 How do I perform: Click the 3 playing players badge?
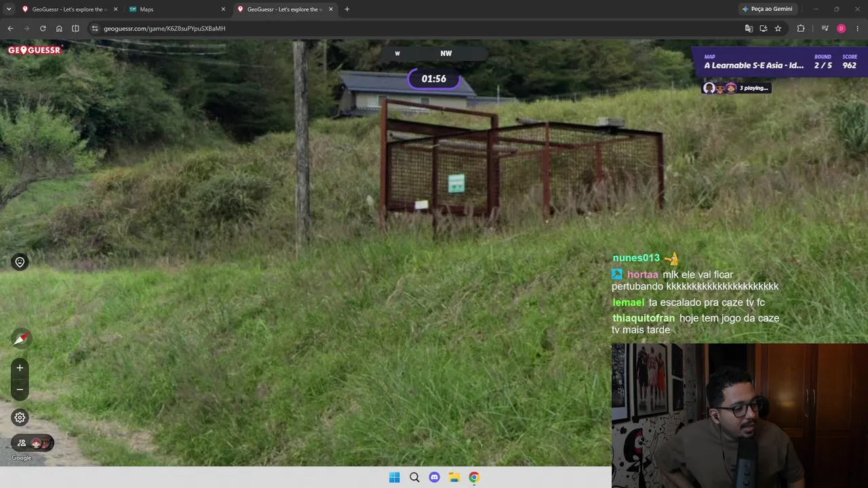(736, 88)
